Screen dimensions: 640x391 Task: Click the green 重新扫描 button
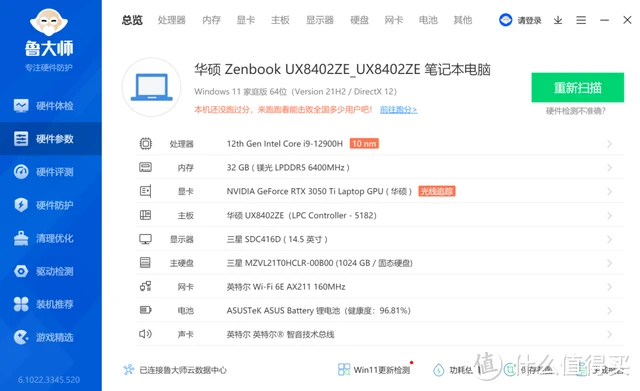tap(578, 87)
